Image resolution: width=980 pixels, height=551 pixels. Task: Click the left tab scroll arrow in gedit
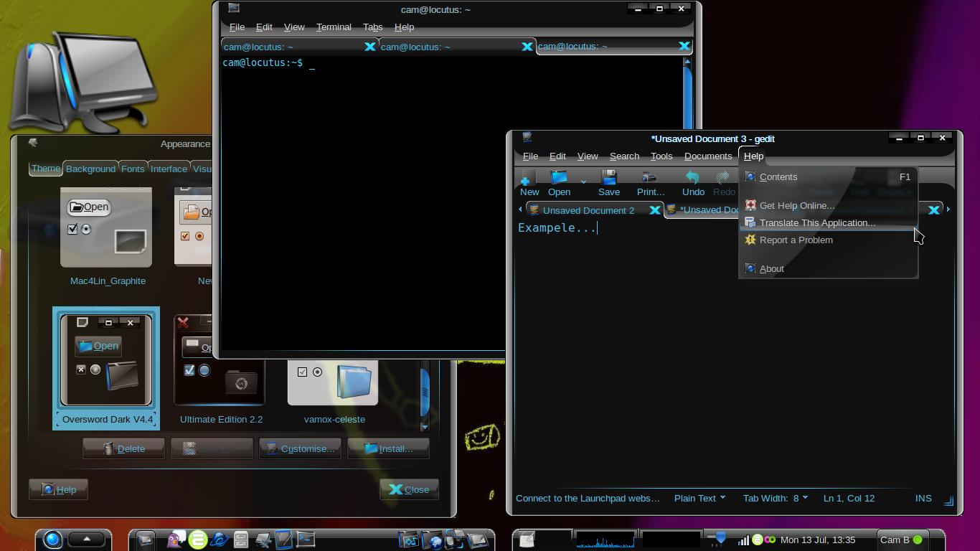pyautogui.click(x=520, y=209)
